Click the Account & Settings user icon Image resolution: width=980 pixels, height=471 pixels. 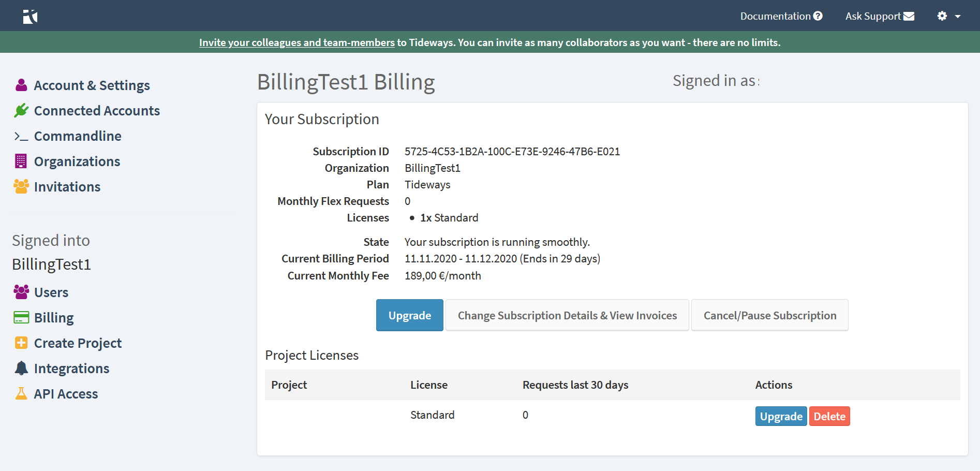tap(21, 85)
